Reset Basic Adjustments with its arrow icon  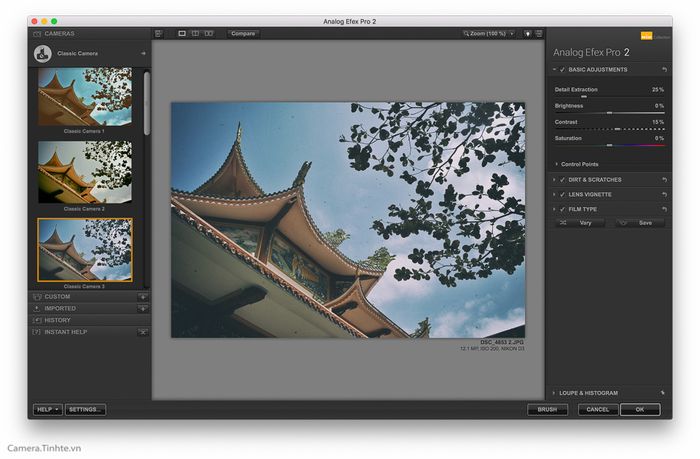(x=664, y=70)
